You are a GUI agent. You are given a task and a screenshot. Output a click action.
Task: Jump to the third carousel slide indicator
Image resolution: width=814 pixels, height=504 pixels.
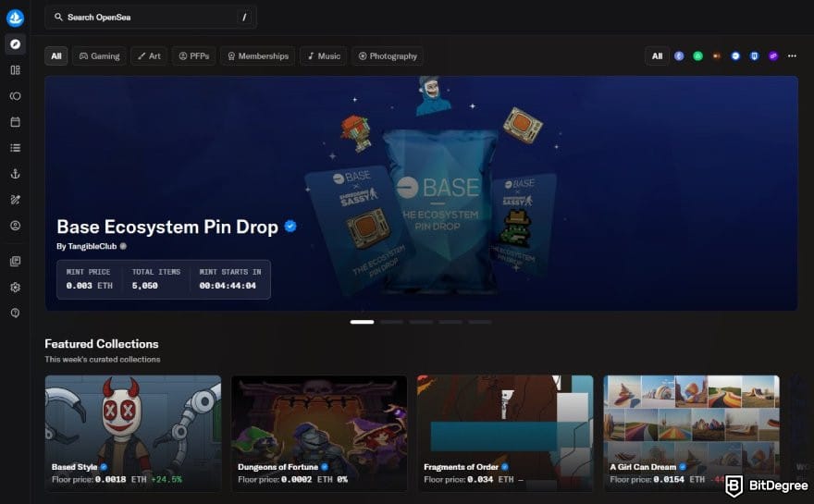421,322
